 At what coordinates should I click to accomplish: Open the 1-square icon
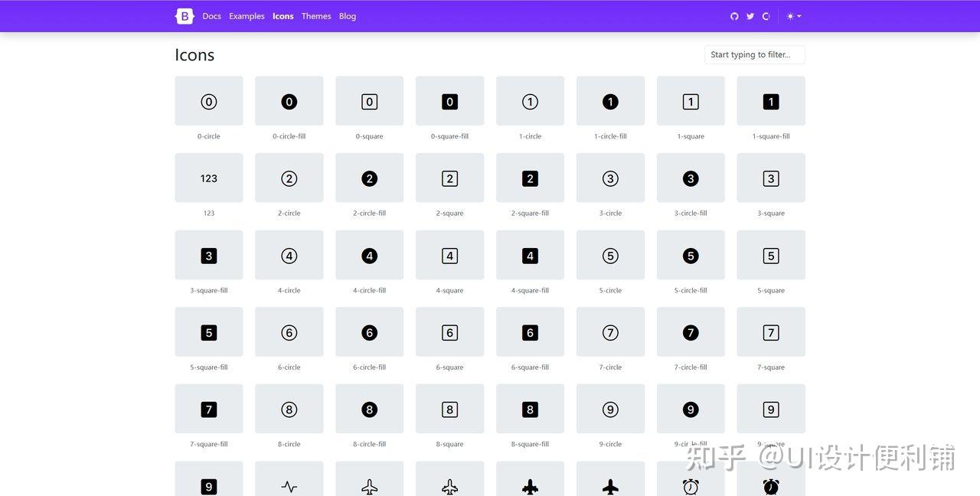(691, 100)
